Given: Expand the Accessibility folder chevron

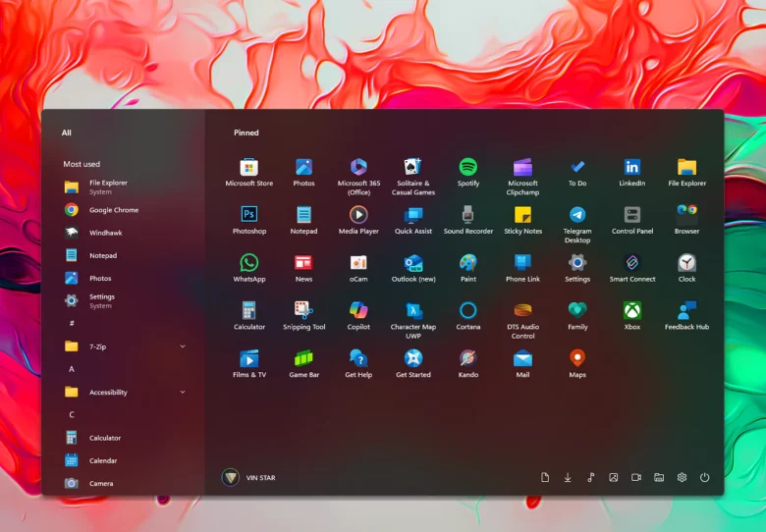Looking at the screenshot, I should click(183, 392).
